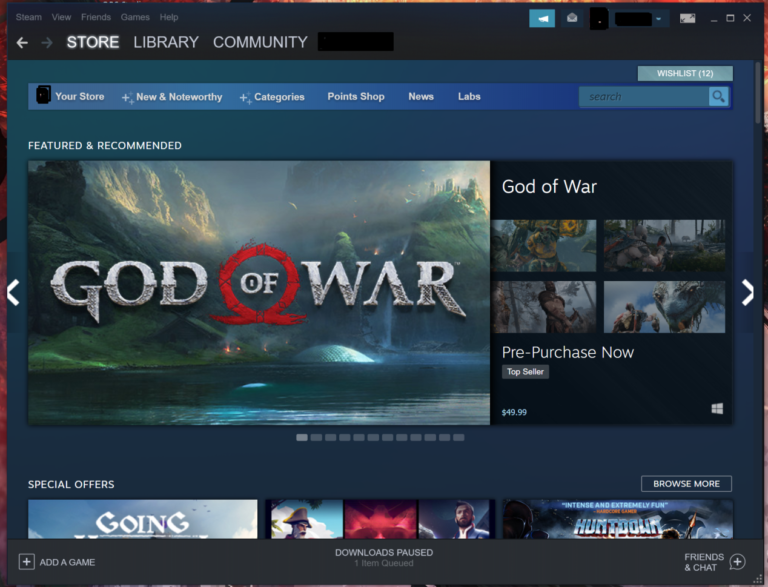This screenshot has height=587, width=768.
Task: Click the $49.99 price
Action: click(x=514, y=413)
